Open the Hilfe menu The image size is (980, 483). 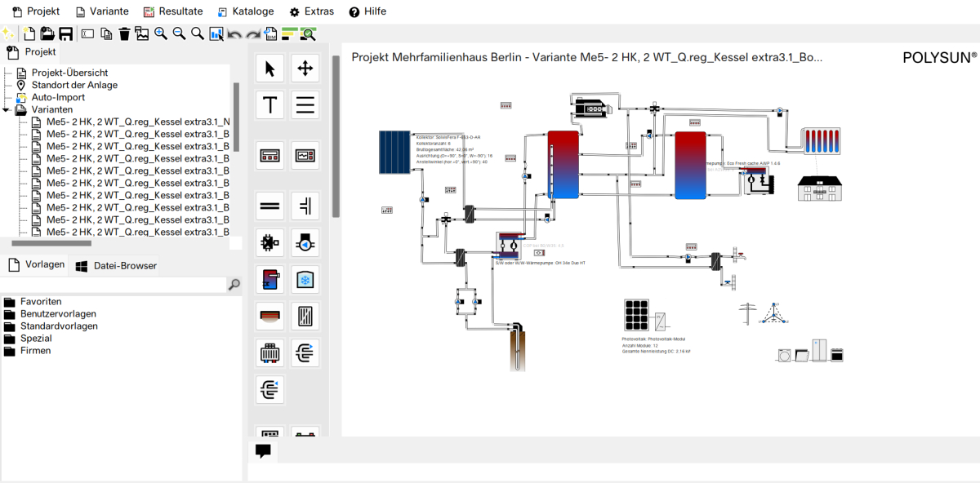point(367,11)
